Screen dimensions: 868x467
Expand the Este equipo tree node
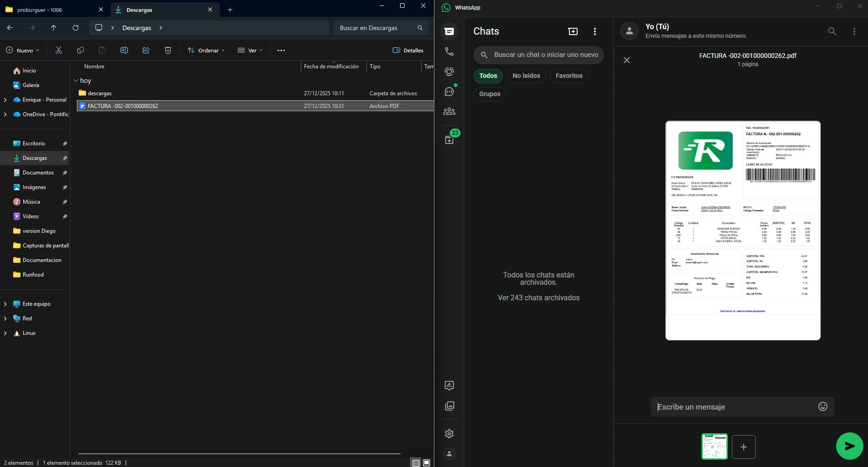pyautogui.click(x=5, y=304)
